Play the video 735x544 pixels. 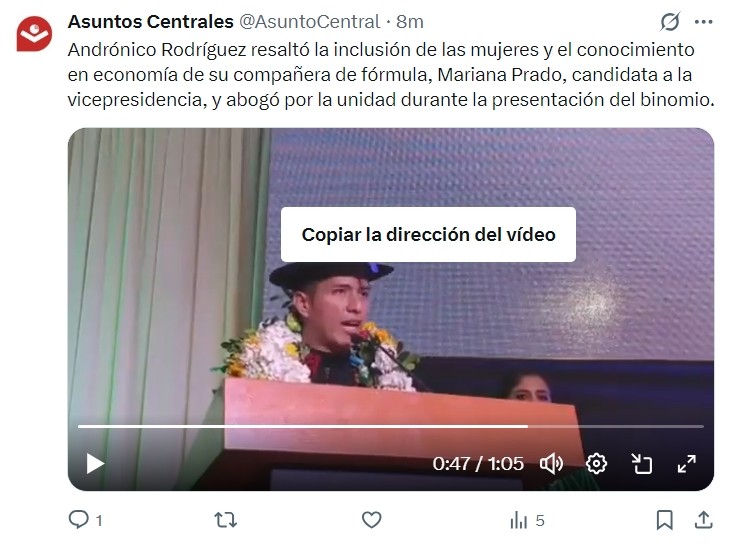pyautogui.click(x=95, y=464)
